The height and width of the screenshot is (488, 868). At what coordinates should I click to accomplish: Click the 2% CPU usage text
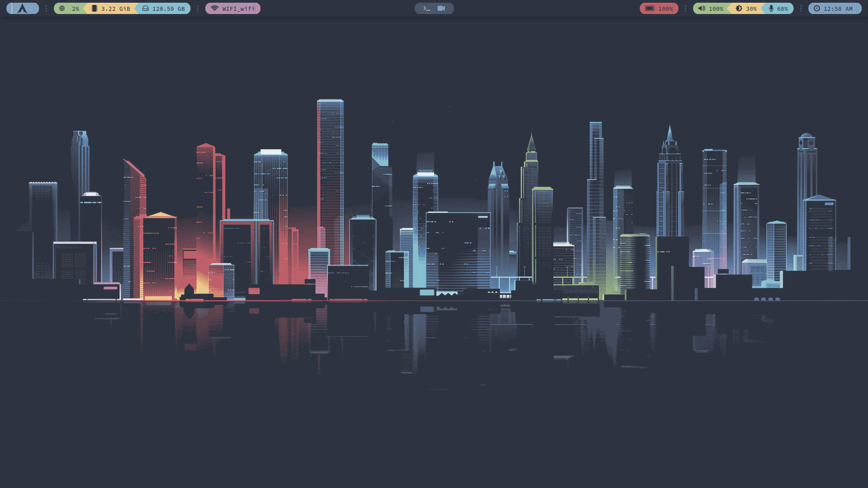click(x=75, y=9)
